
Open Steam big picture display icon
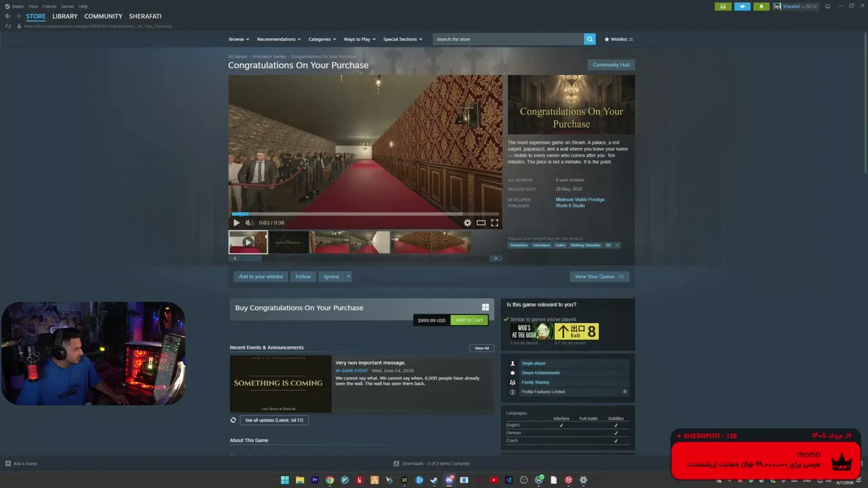[x=827, y=6]
